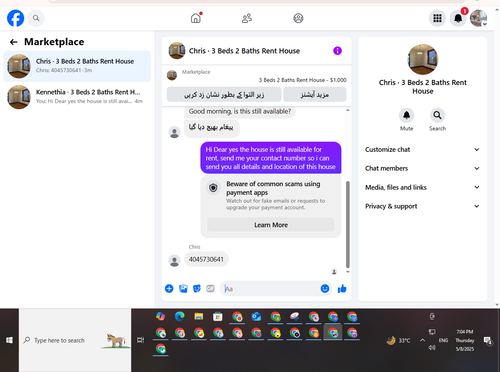This screenshot has width=500, height=372.
Task: Click the weather widget showing 33°C
Action: point(398,340)
